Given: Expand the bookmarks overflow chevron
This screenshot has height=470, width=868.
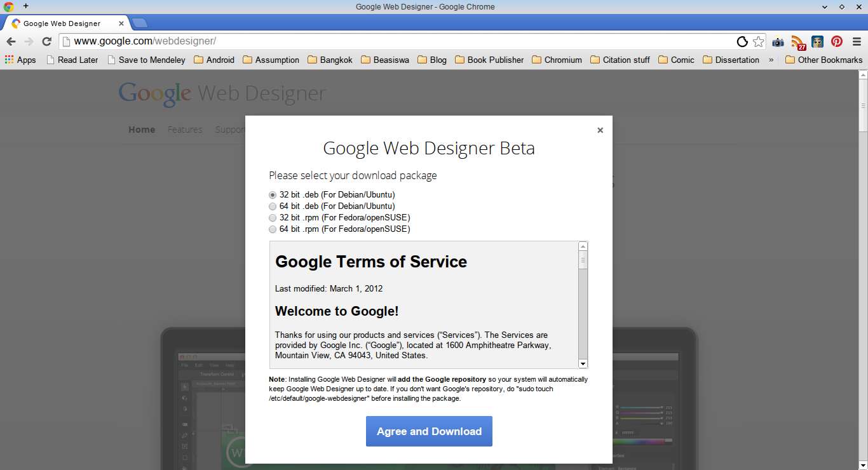Looking at the screenshot, I should point(771,60).
